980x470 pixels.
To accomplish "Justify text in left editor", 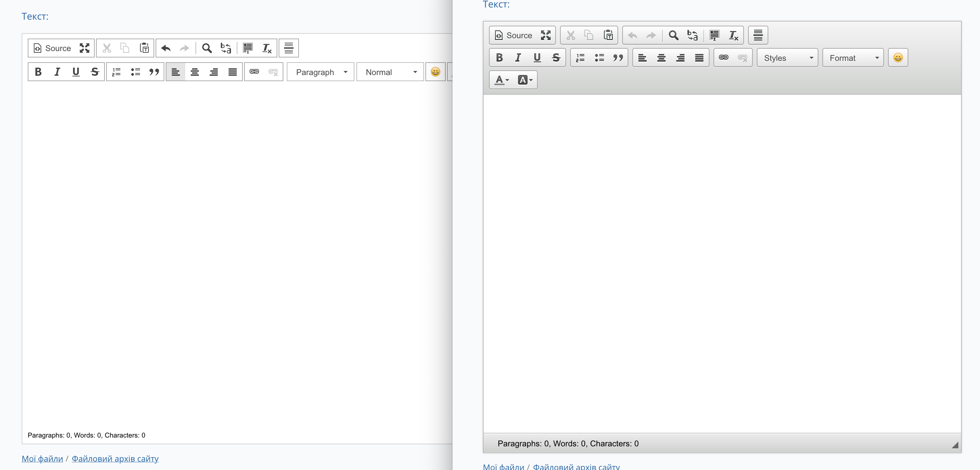I will click(232, 72).
